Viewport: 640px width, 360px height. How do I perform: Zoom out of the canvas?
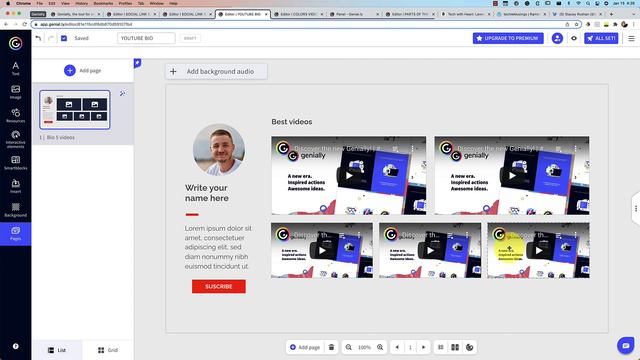[349, 347]
